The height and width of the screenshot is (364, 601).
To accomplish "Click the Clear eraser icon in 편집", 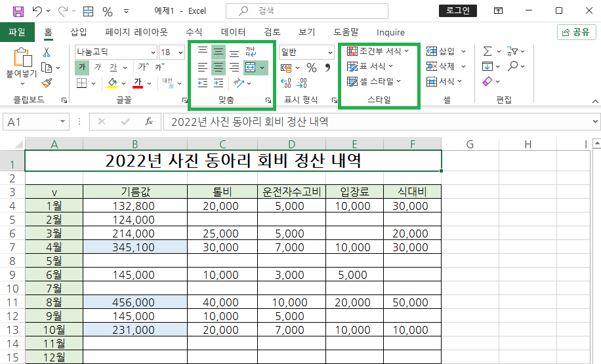I will (487, 81).
